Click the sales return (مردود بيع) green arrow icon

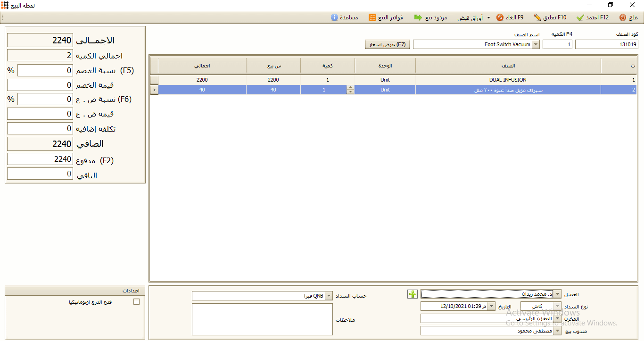418,17
